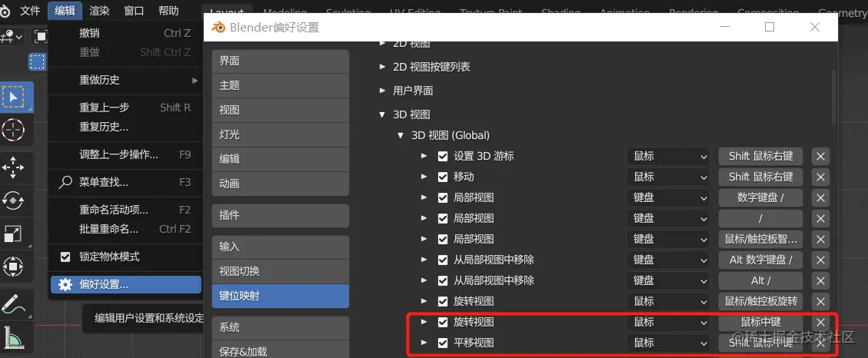
Task: Click Shift 鼠标右键 binding for 设置 3D 游标
Action: (x=760, y=157)
